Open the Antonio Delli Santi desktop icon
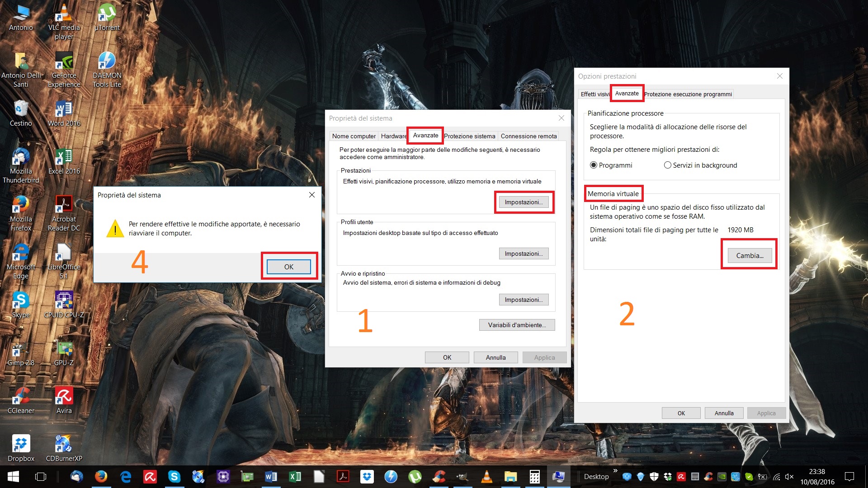This screenshot has height=488, width=868. coord(21,70)
